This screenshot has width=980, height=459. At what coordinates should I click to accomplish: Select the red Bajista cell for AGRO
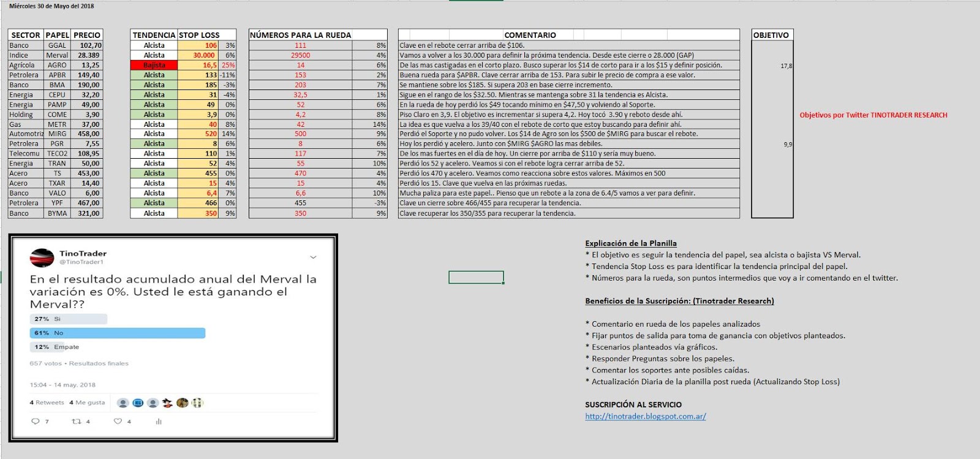pyautogui.click(x=154, y=65)
